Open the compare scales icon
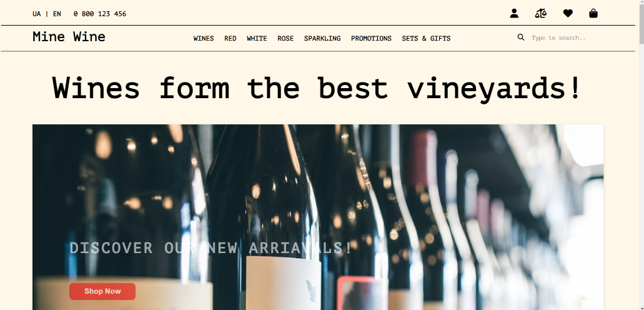 541,14
